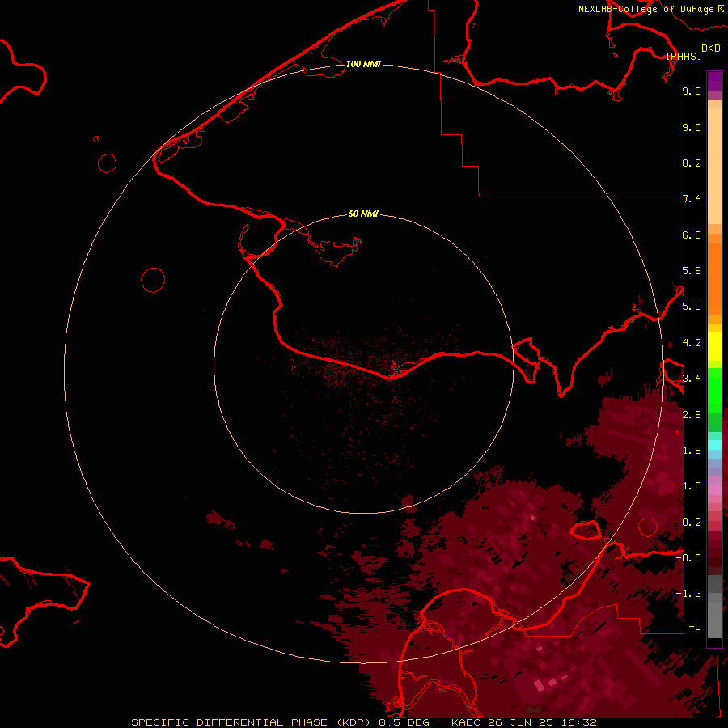This screenshot has height=728, width=728.
Task: Select the -1.3 scale value
Action: [x=688, y=594]
